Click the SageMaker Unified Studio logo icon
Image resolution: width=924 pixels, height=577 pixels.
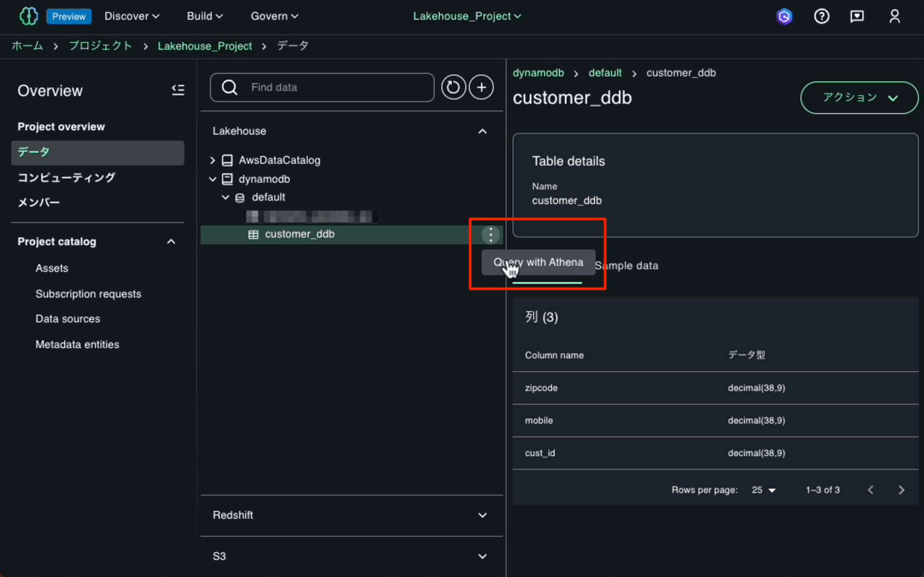[29, 16]
